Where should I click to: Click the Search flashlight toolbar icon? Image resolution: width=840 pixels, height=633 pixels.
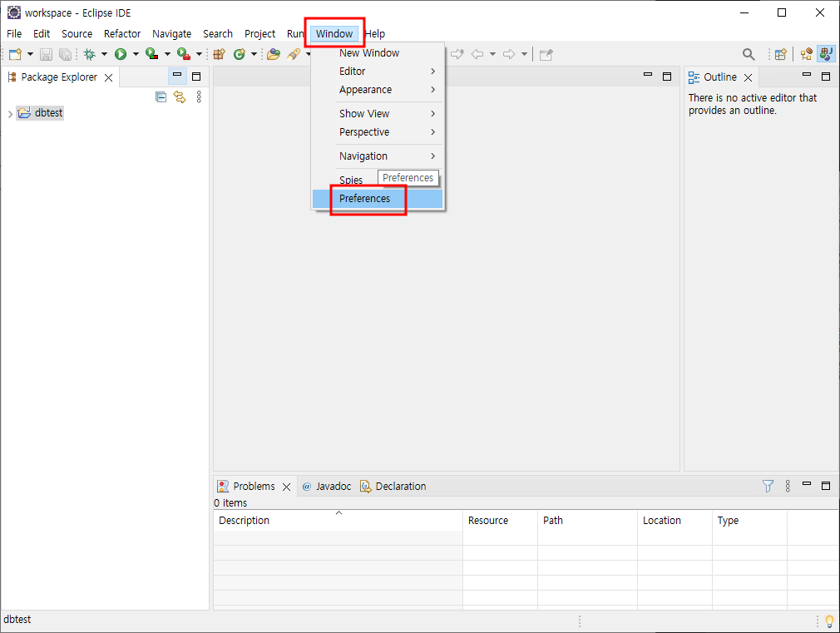click(x=294, y=54)
